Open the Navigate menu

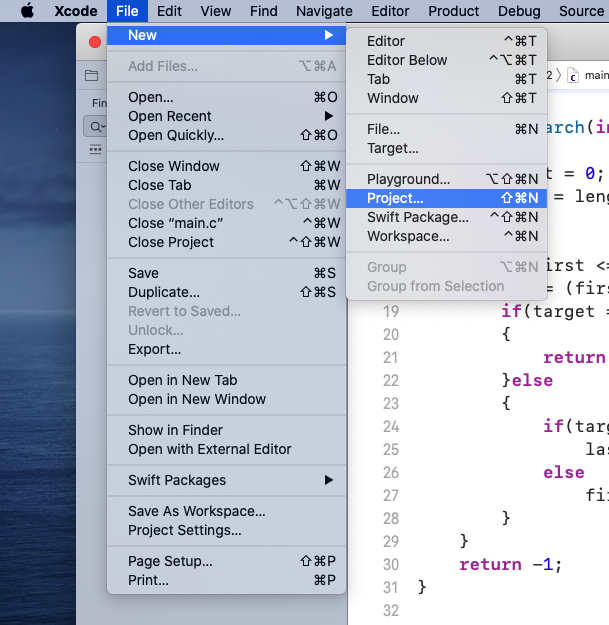324,11
